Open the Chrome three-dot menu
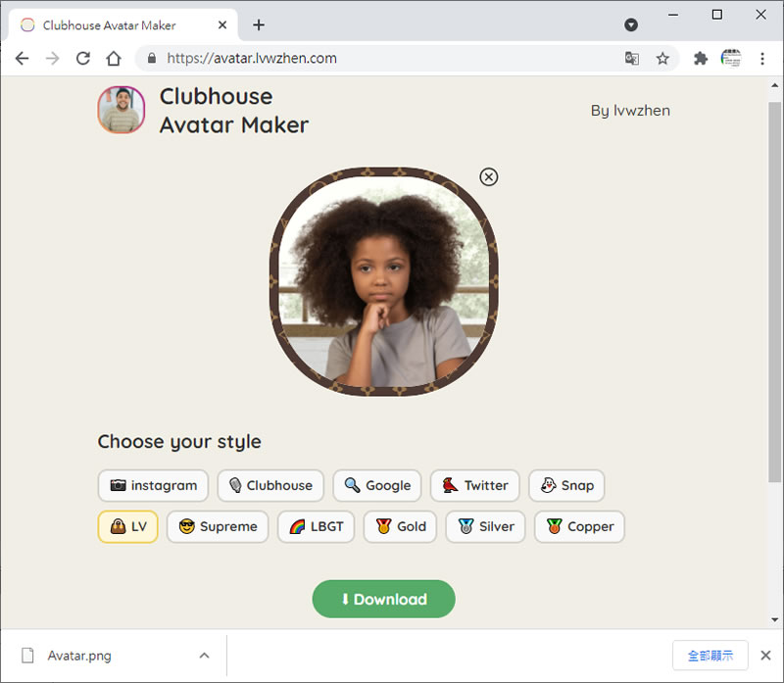Screen dimensions: 784x683 tap(762, 59)
